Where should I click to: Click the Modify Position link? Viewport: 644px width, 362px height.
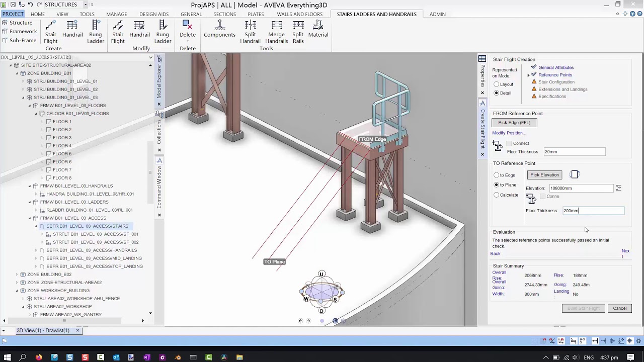pyautogui.click(x=508, y=133)
